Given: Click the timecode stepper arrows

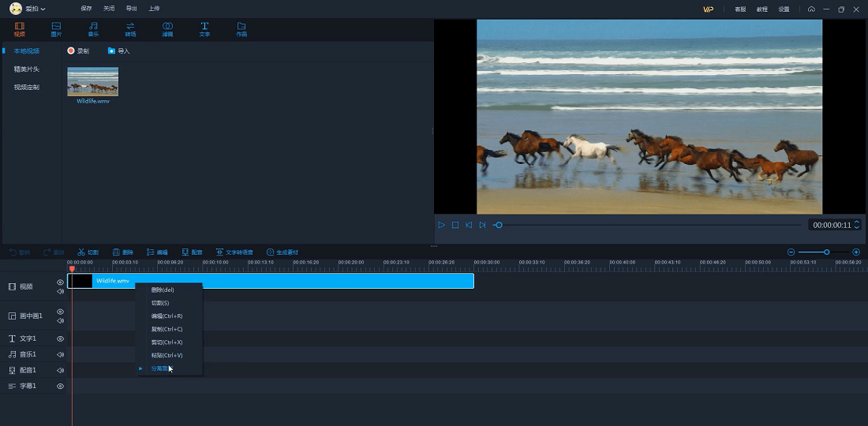Looking at the screenshot, I should [857, 226].
